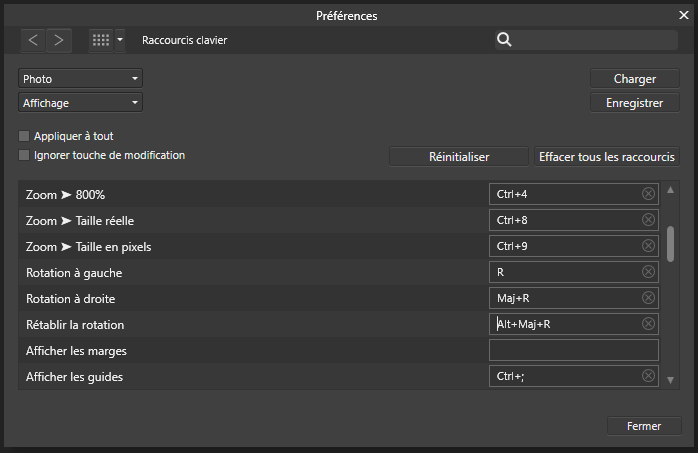The width and height of the screenshot is (698, 453).
Task: Click the Charger button
Action: point(635,79)
